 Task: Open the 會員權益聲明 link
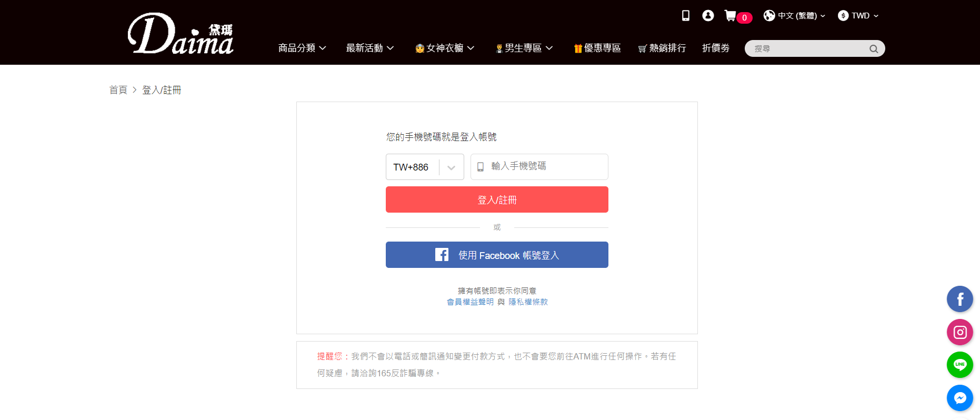pos(470,302)
